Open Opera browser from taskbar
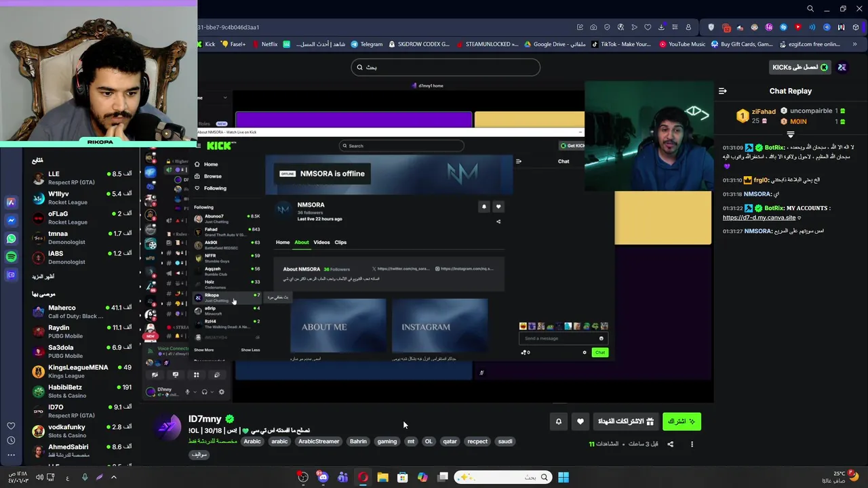The width and height of the screenshot is (868, 488). click(x=363, y=477)
